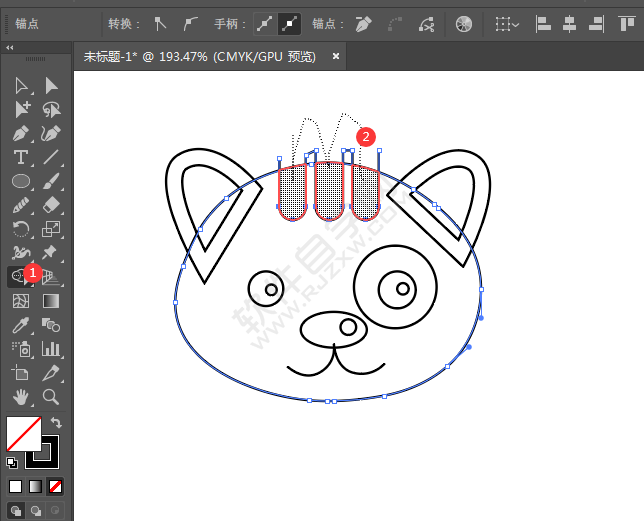Activate the Paintbrush tool
Viewport: 644px width, 521px height.
click(x=51, y=181)
